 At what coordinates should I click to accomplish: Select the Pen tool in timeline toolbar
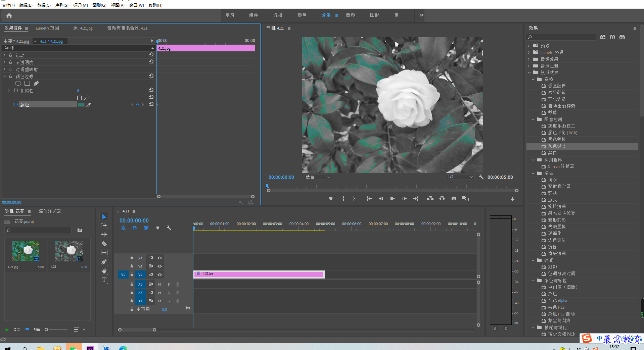(104, 262)
